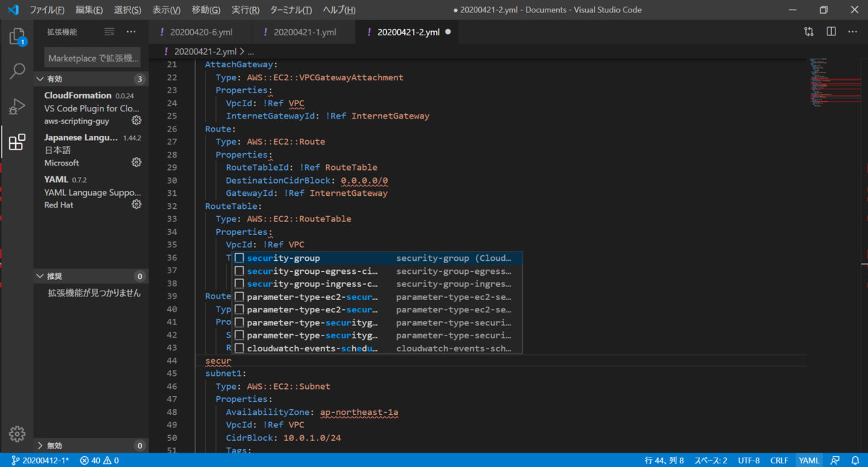
Task: Switch to 20200420-6.yml tab
Action: point(200,32)
